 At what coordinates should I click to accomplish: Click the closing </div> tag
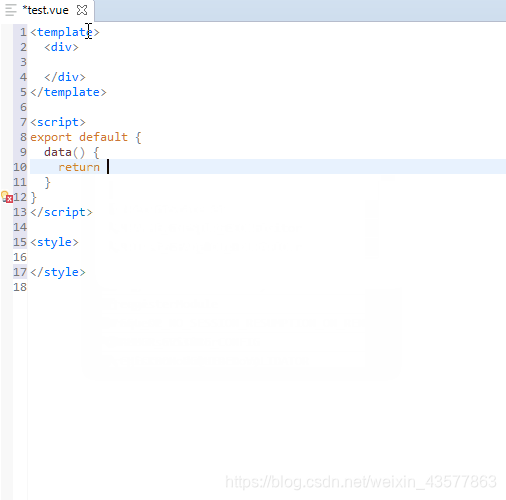pyautogui.click(x=65, y=77)
